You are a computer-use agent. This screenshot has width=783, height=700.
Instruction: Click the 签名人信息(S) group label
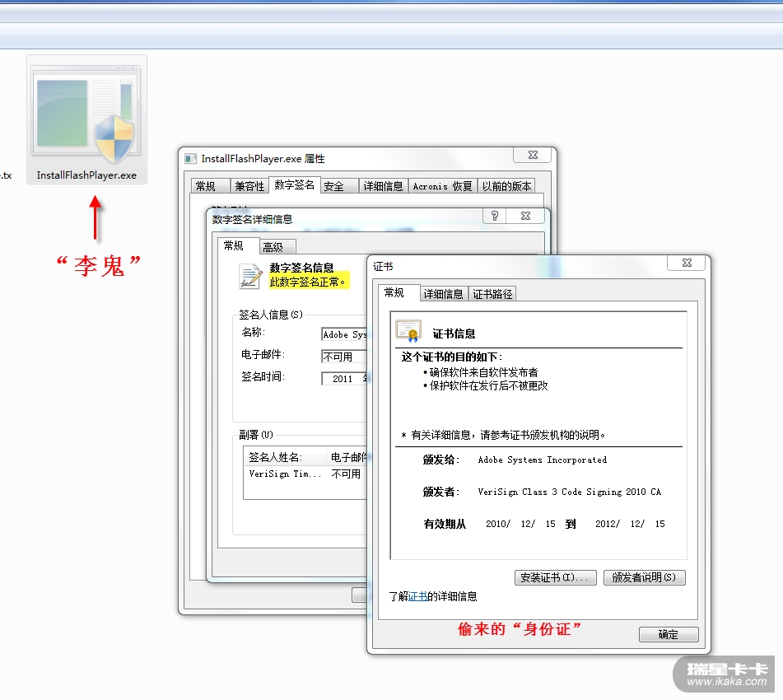click(x=271, y=315)
